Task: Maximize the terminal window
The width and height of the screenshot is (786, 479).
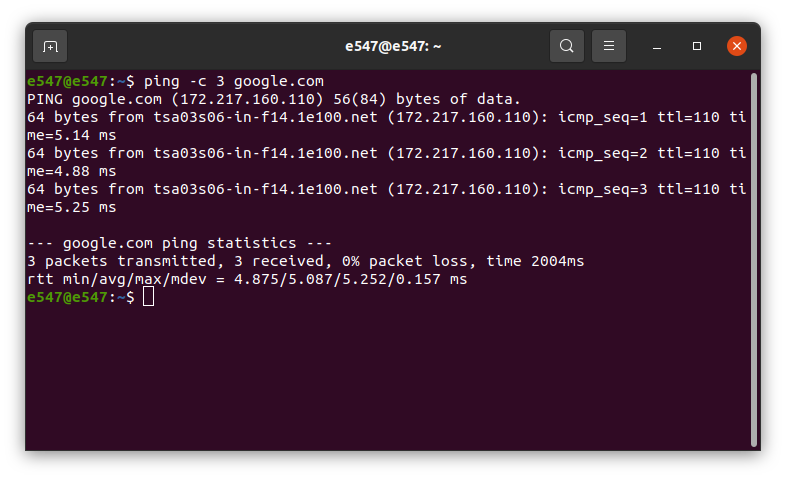Action: [697, 46]
